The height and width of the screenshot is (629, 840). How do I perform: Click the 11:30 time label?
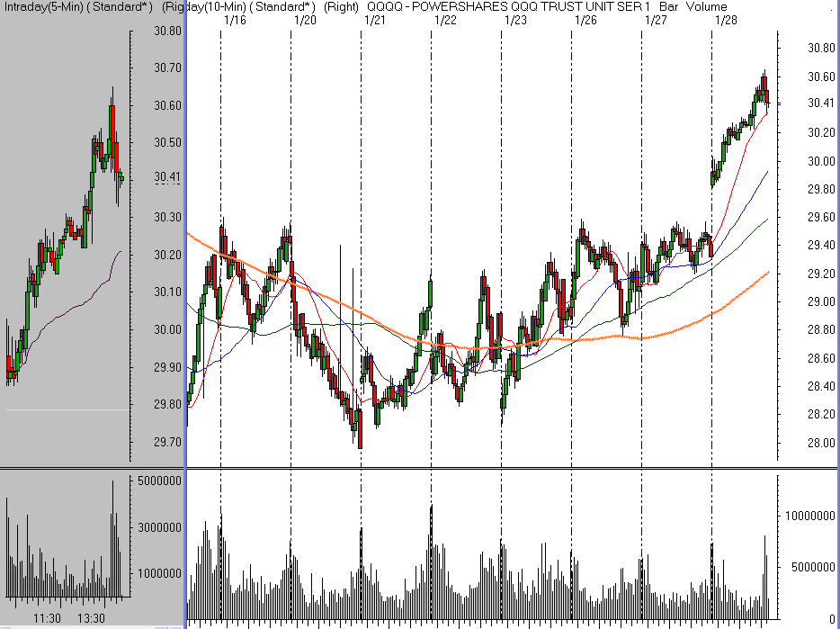pos(47,618)
